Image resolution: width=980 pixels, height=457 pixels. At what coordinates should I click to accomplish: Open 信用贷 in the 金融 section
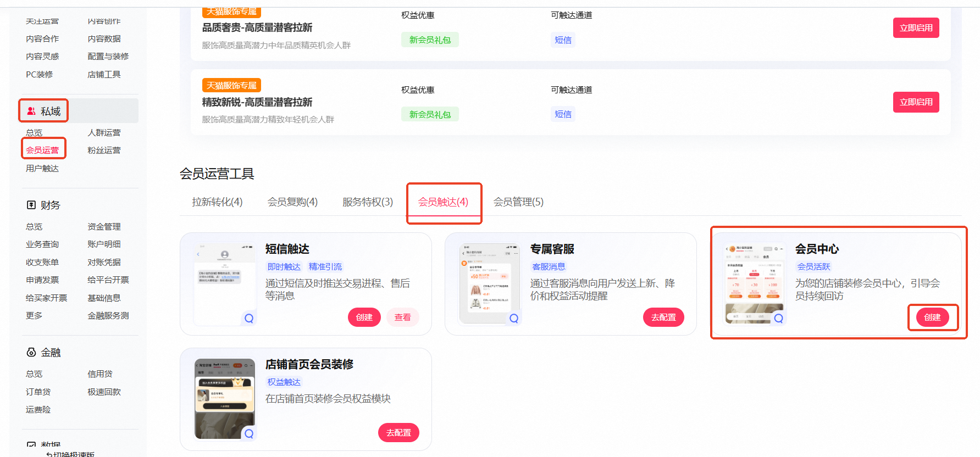point(100,374)
